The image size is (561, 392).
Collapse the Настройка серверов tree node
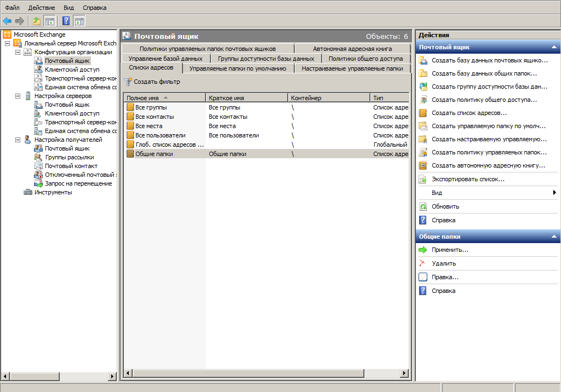click(x=18, y=96)
